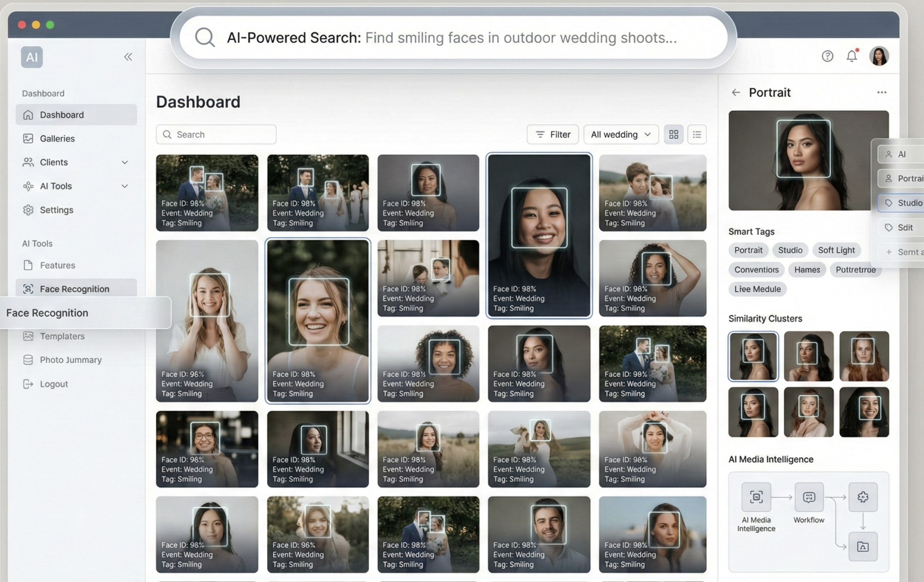924x582 pixels.
Task: Select Face Recognition sidebar item
Action: (76, 289)
